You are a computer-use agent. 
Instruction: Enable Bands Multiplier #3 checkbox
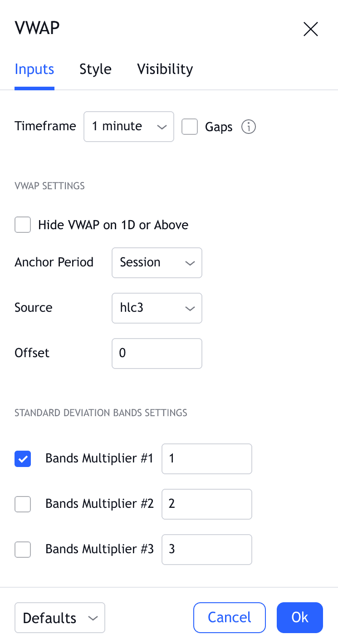pyautogui.click(x=23, y=550)
